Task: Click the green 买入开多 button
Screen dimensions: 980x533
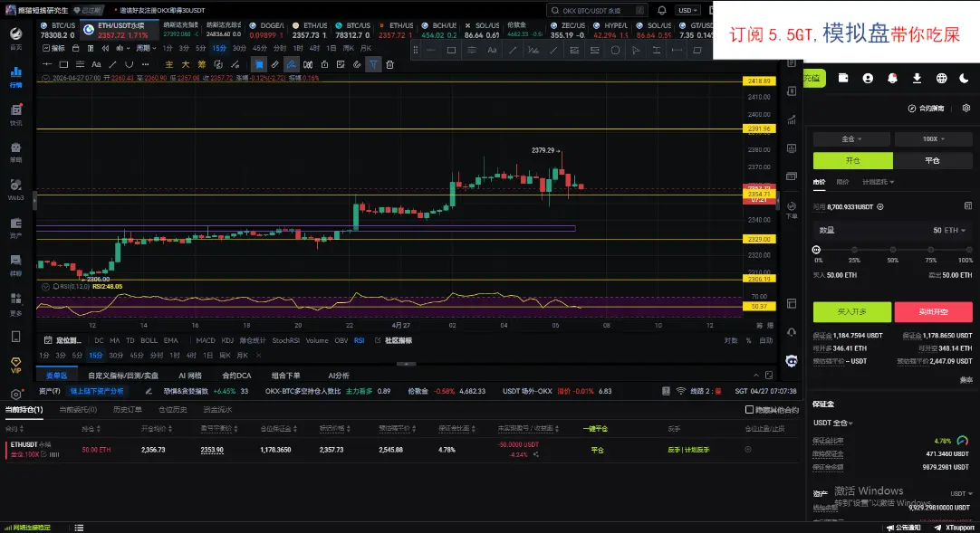Action: [x=852, y=311]
